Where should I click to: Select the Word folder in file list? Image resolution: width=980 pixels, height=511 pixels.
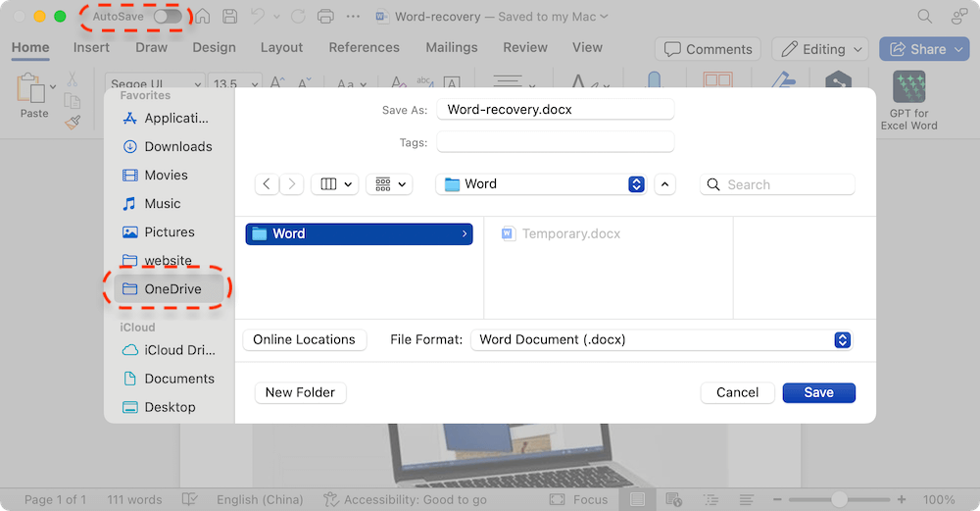359,233
